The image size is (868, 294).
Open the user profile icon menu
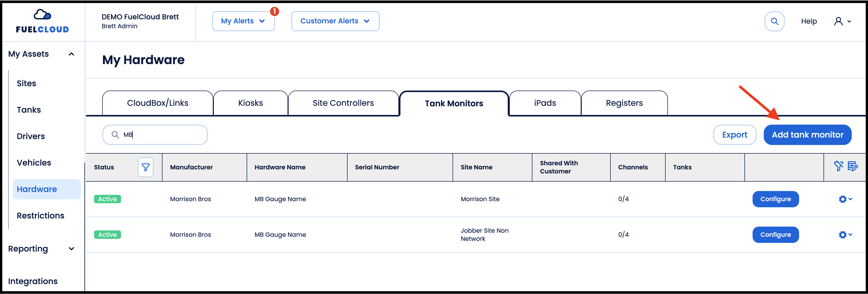pos(842,21)
